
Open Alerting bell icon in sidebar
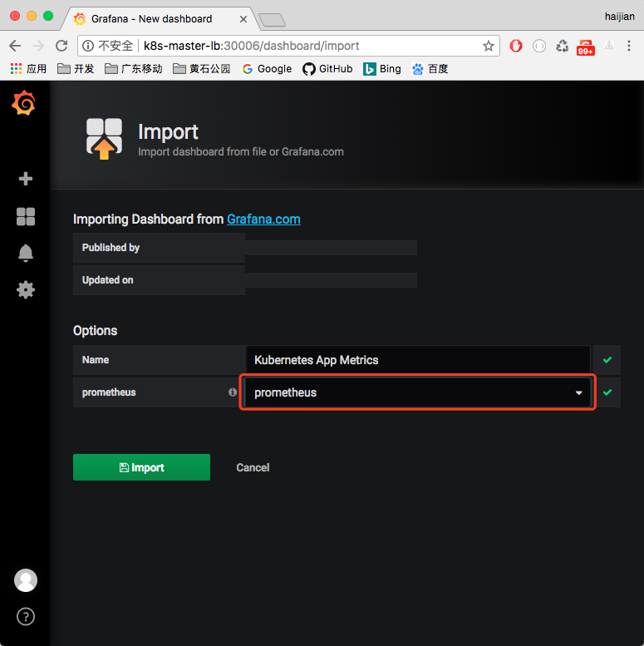[26, 253]
